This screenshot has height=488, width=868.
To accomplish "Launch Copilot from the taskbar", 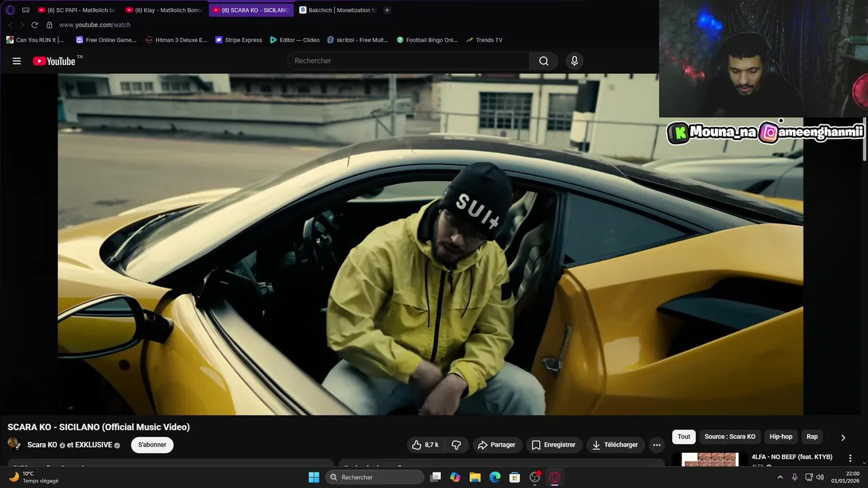I will tap(455, 477).
